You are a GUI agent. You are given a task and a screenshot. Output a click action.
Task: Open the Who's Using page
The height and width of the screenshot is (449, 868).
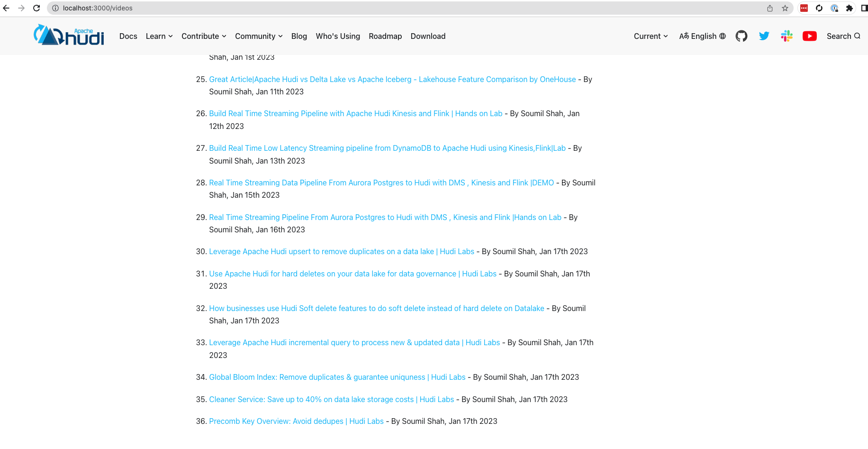pos(338,36)
